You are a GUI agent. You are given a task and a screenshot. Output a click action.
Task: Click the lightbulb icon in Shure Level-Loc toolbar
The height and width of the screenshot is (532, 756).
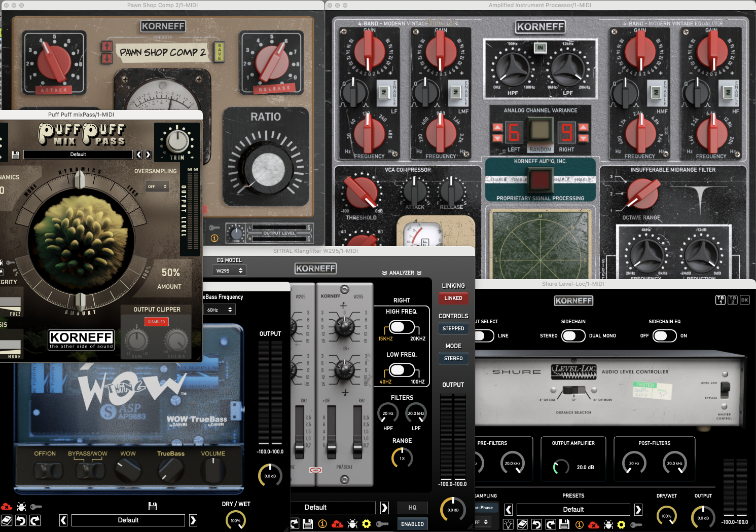click(508, 524)
